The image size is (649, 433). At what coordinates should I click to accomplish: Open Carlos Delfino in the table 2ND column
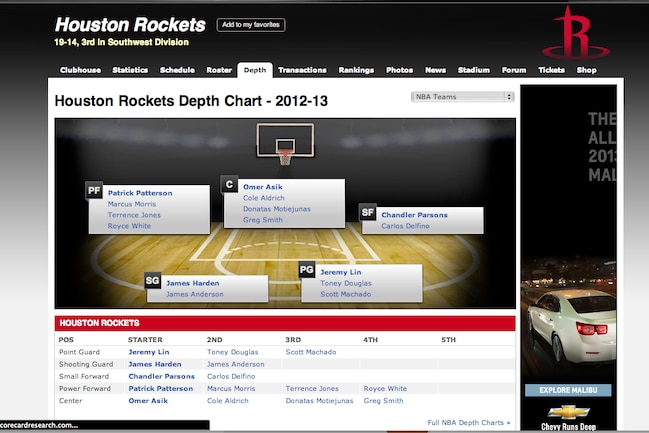pos(231,376)
